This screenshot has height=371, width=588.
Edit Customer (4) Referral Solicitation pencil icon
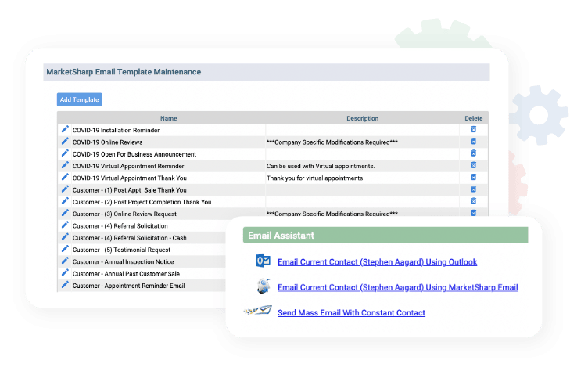click(x=65, y=225)
